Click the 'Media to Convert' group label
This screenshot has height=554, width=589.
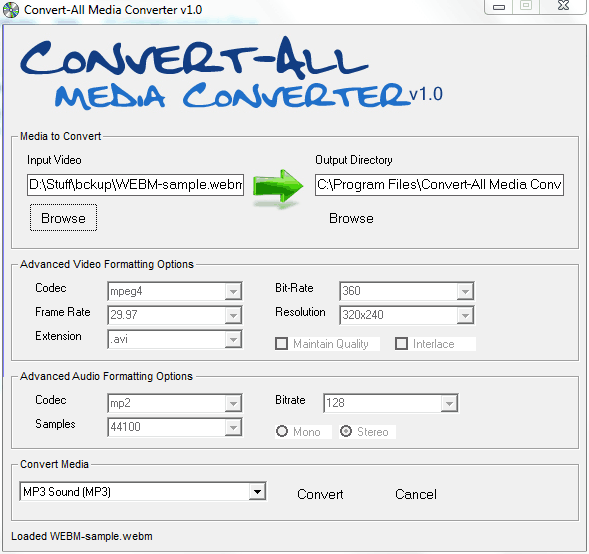(x=60, y=136)
